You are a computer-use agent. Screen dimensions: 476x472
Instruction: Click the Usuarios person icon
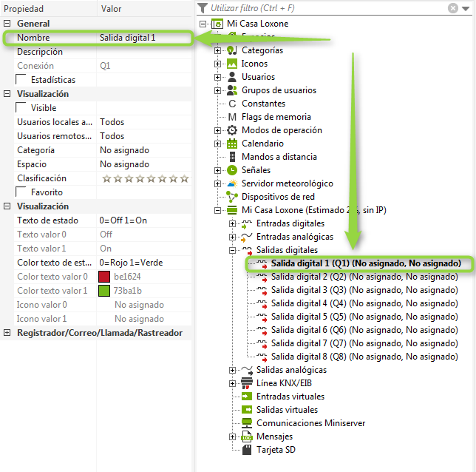(232, 77)
